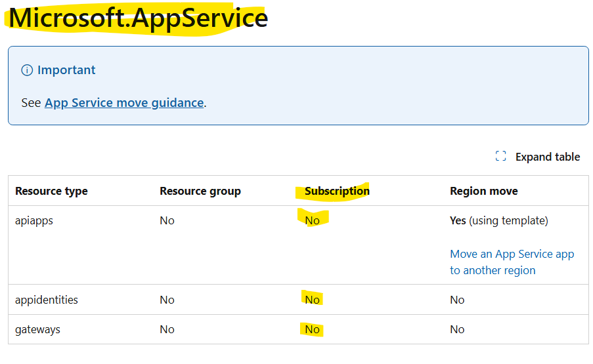Click the Resource group No cell for gateways

pos(167,330)
